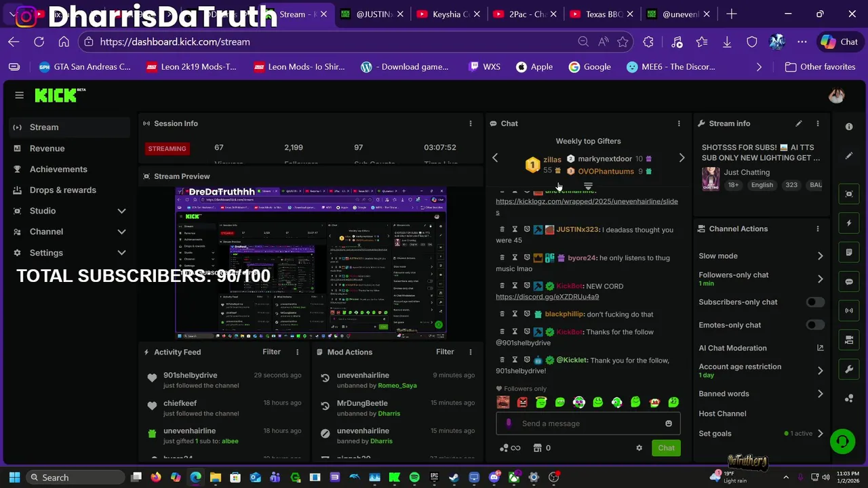The width and height of the screenshot is (868, 488).
Task: Click the speech bubble icon in right rail
Action: 849,281
